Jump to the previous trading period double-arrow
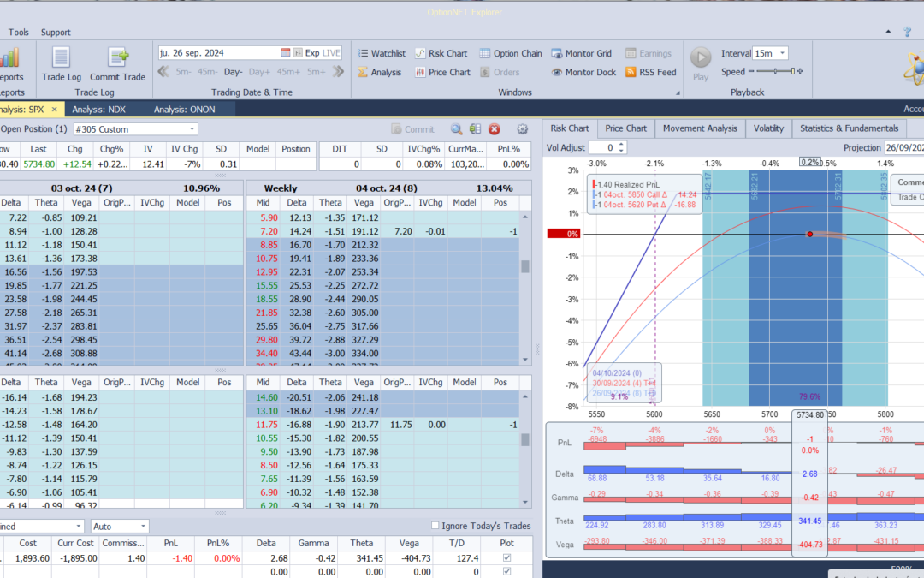 (163, 71)
